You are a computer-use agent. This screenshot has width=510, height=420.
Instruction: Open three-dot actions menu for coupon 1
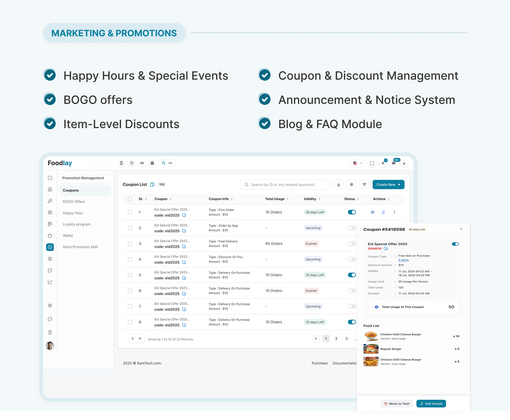[x=394, y=212]
